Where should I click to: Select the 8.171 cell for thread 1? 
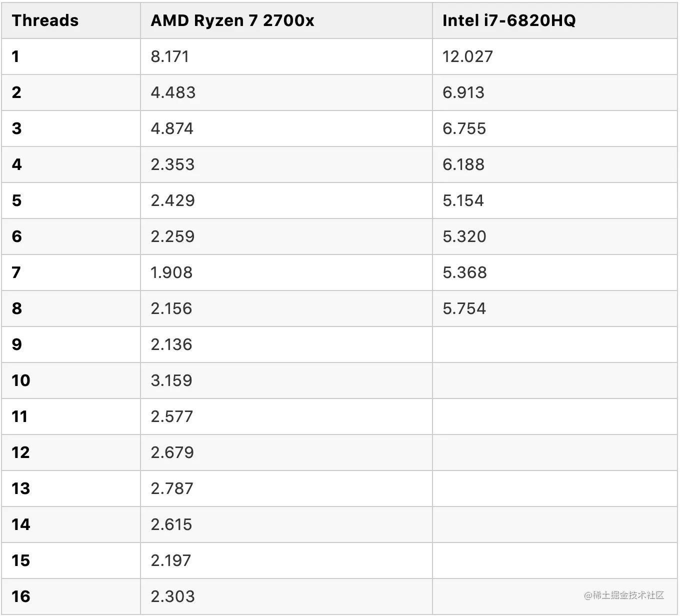click(286, 56)
